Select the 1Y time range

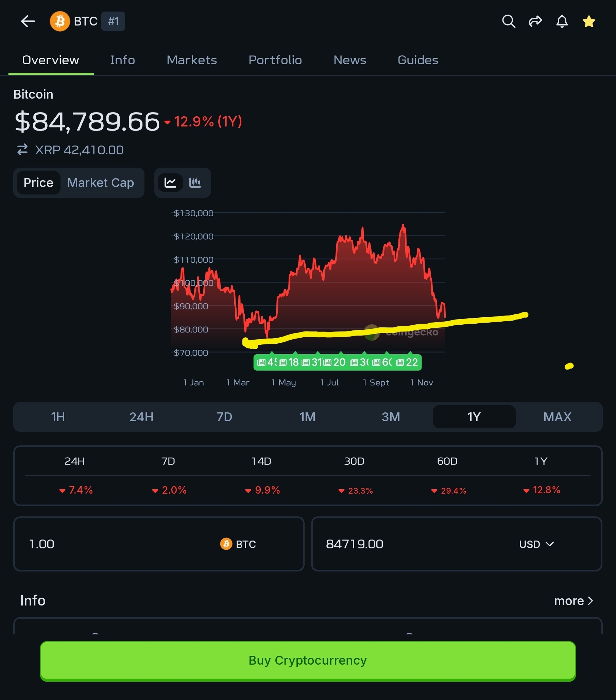click(474, 417)
